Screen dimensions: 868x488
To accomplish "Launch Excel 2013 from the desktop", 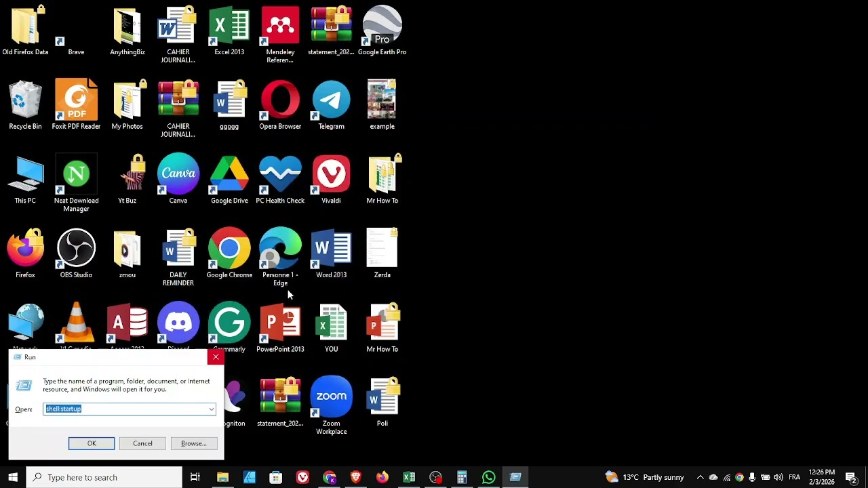I will [x=229, y=33].
